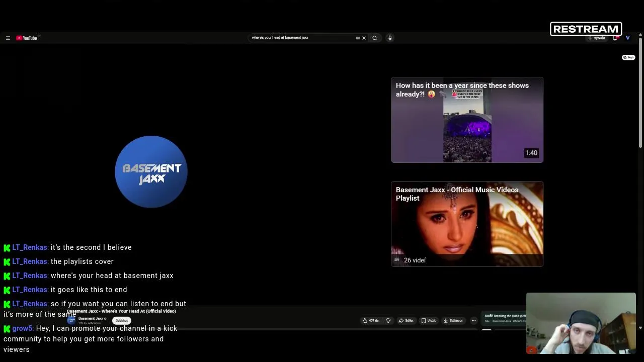Viewport: 644px width, 362px height.
Task: Dislike the video with the thumbs down icon
Action: tap(388, 320)
